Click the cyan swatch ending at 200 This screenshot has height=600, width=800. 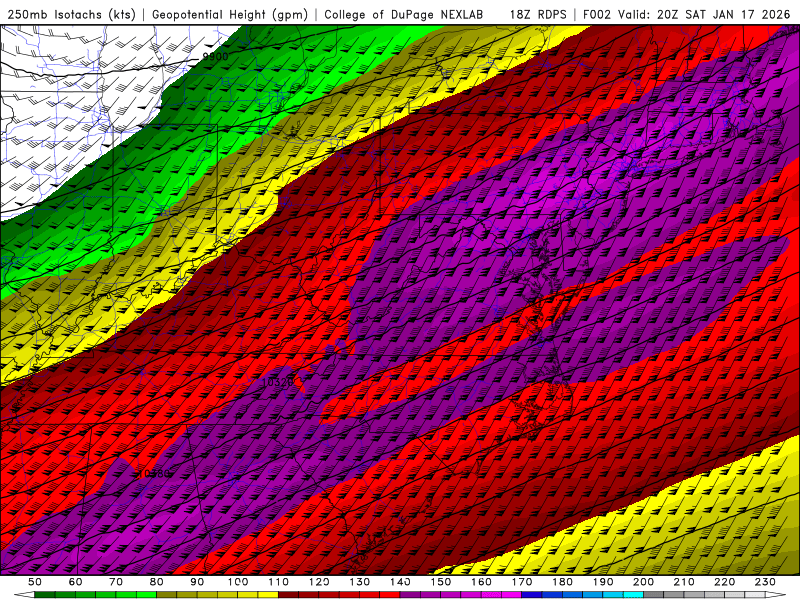(633, 595)
